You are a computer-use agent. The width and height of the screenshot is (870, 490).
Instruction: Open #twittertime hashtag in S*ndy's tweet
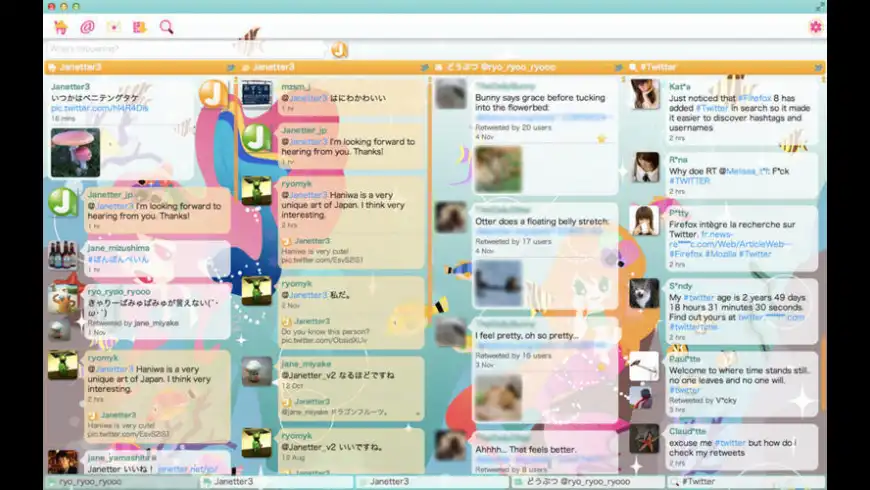click(x=694, y=327)
